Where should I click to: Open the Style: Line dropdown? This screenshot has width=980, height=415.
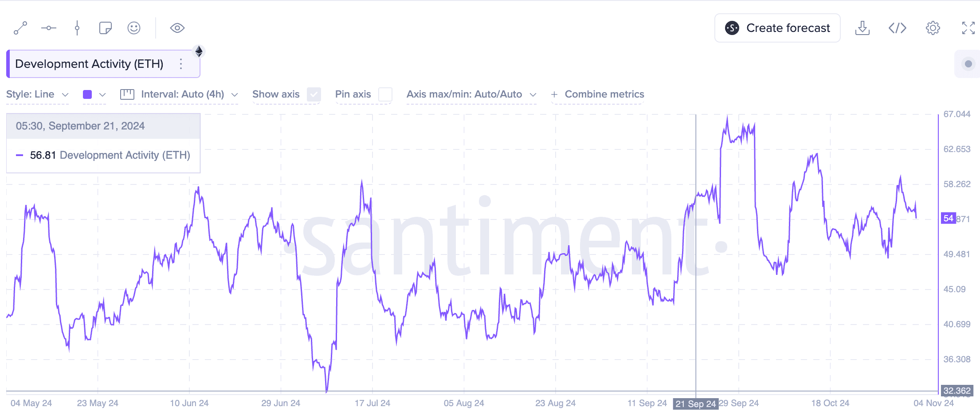(38, 94)
